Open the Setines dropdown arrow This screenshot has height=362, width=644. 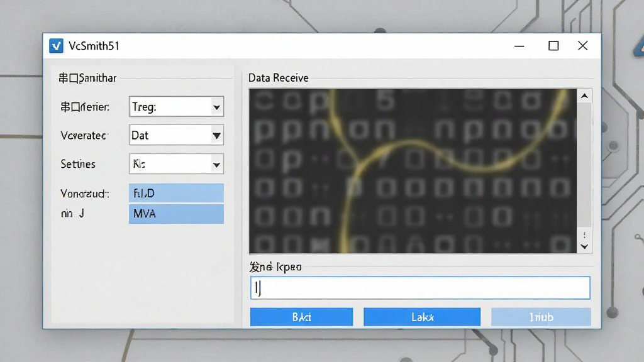click(x=216, y=165)
